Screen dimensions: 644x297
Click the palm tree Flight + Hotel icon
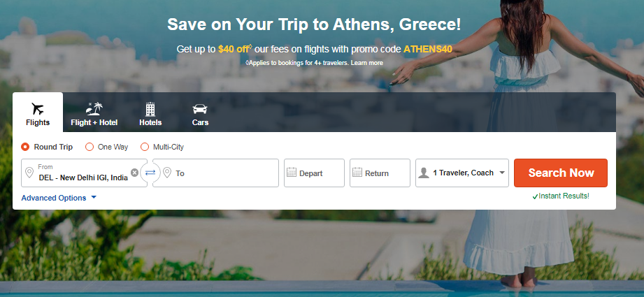click(94, 109)
